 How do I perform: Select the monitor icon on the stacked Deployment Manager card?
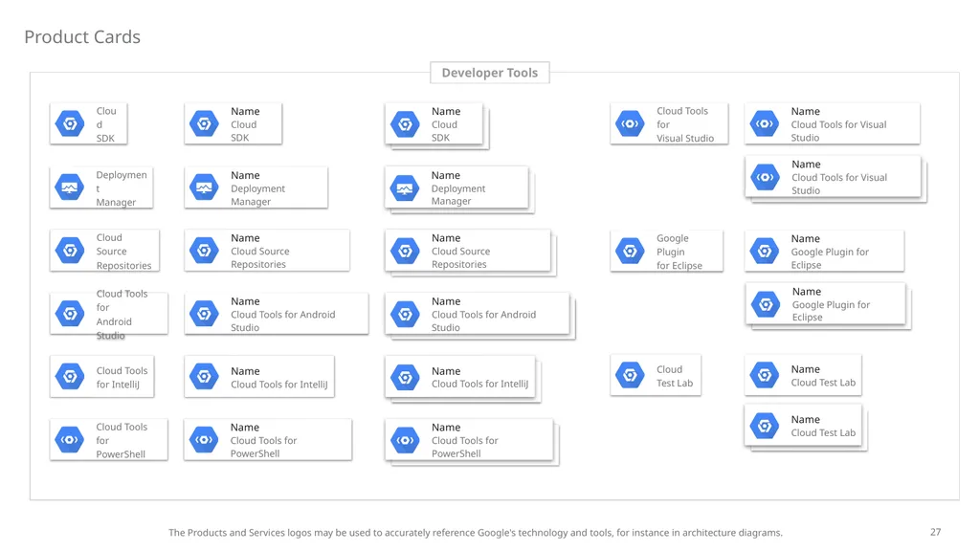[405, 188]
